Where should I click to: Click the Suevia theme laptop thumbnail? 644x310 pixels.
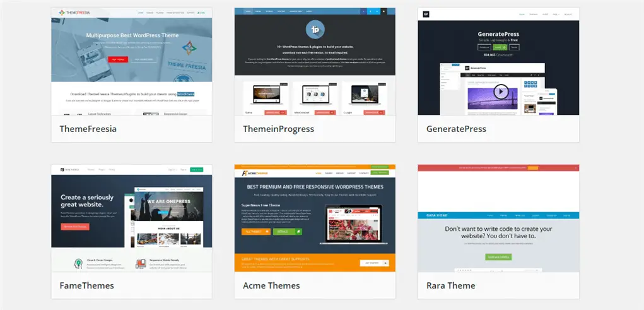pos(266,95)
